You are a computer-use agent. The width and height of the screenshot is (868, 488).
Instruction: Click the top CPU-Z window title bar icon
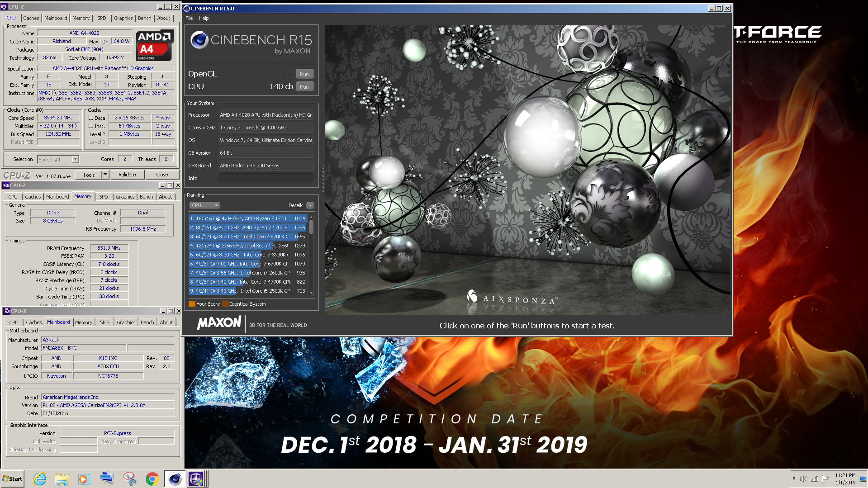4,7
